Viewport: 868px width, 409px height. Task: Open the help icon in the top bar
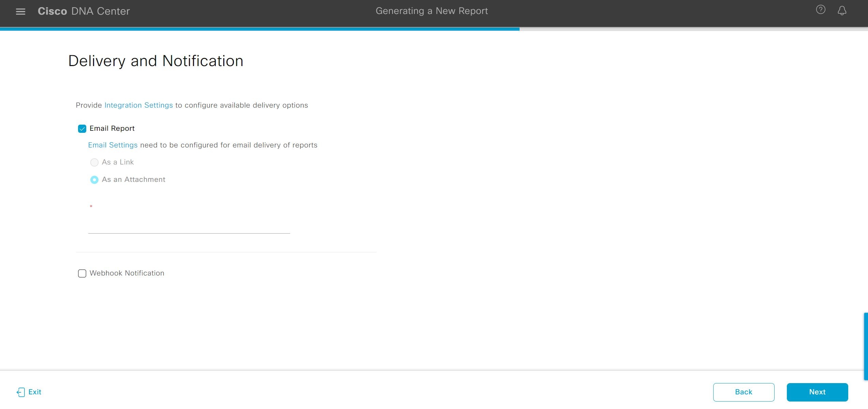821,10
